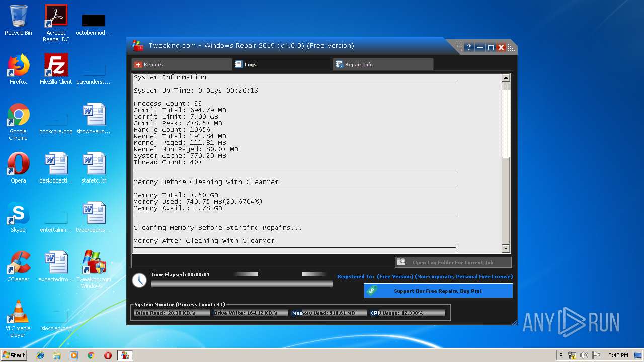This screenshot has width=644, height=362.
Task: Click the Registered To free version text
Action: coord(425,276)
